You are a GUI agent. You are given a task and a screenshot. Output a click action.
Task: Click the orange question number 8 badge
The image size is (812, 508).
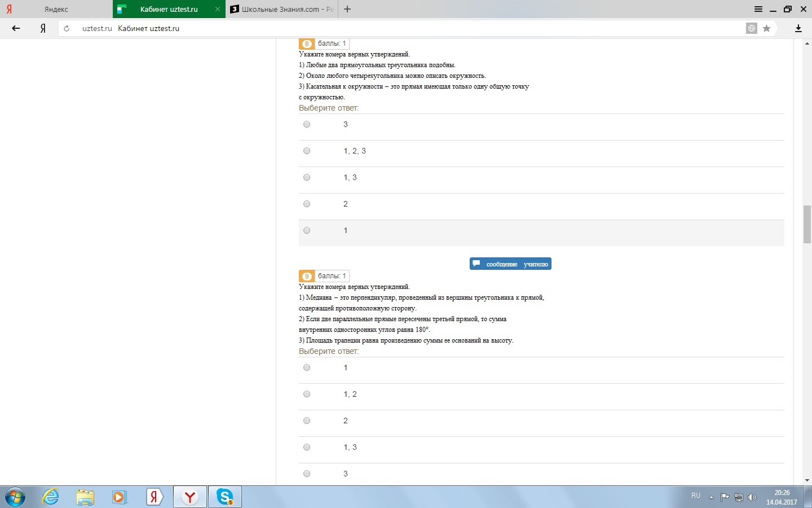click(307, 43)
